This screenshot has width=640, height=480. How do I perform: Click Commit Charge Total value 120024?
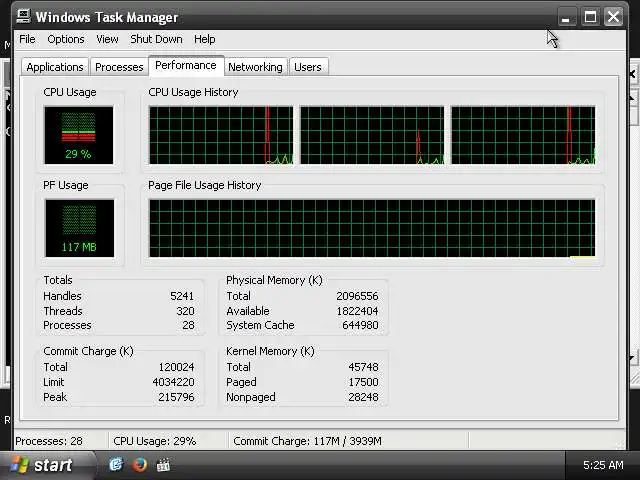tap(176, 367)
